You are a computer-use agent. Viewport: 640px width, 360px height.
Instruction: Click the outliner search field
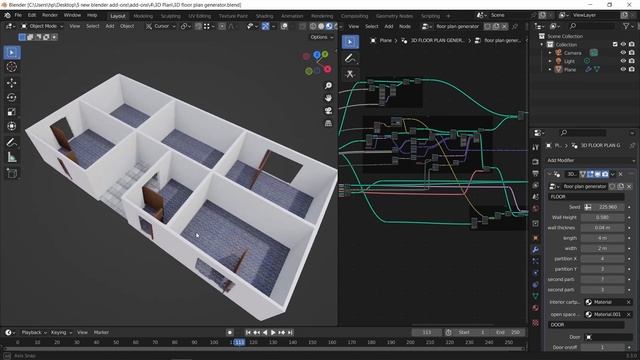(591, 26)
